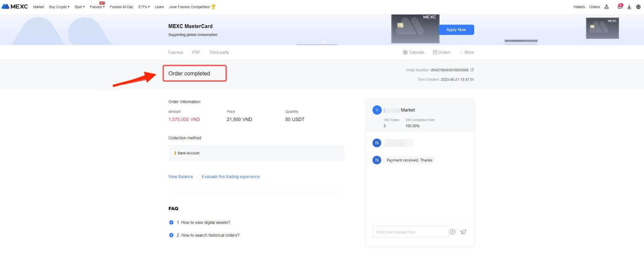This screenshot has width=644, height=256.
Task: Click the 50 USDT quantity value
Action: point(295,120)
